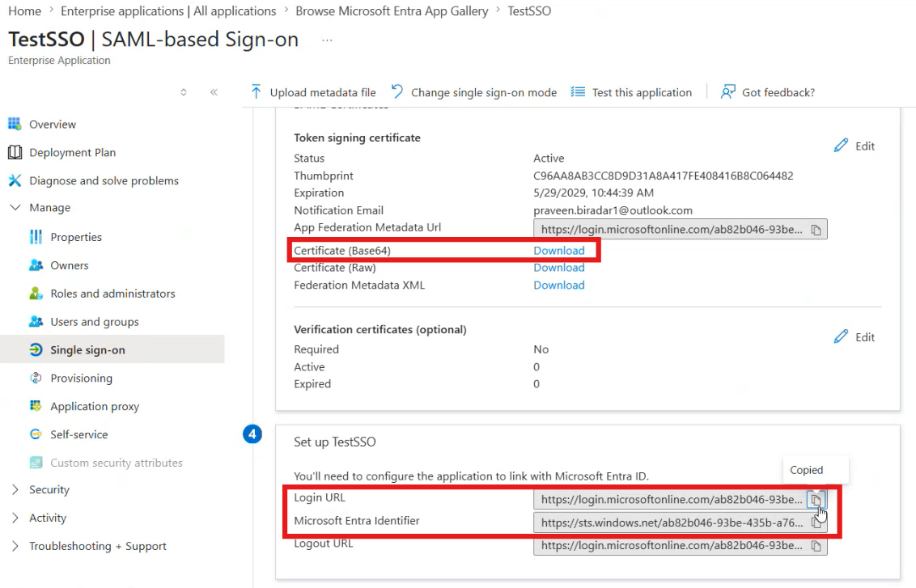Open the Overview page icon

(15, 124)
